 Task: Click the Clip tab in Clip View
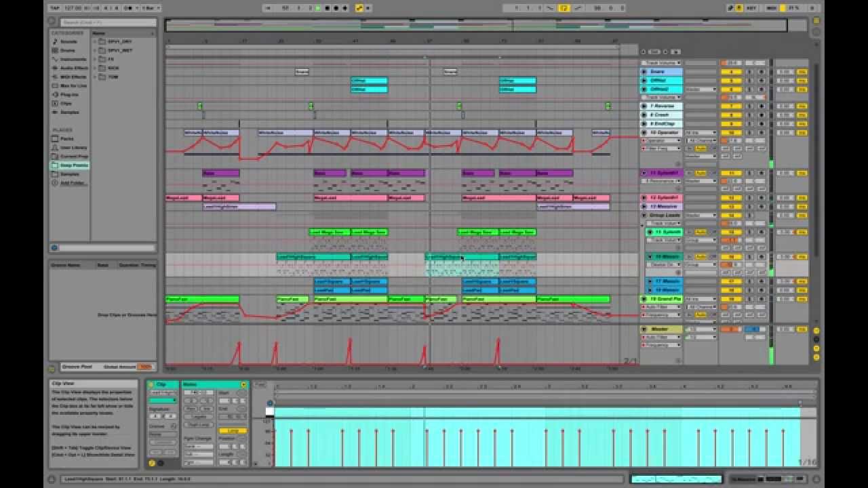click(x=163, y=384)
